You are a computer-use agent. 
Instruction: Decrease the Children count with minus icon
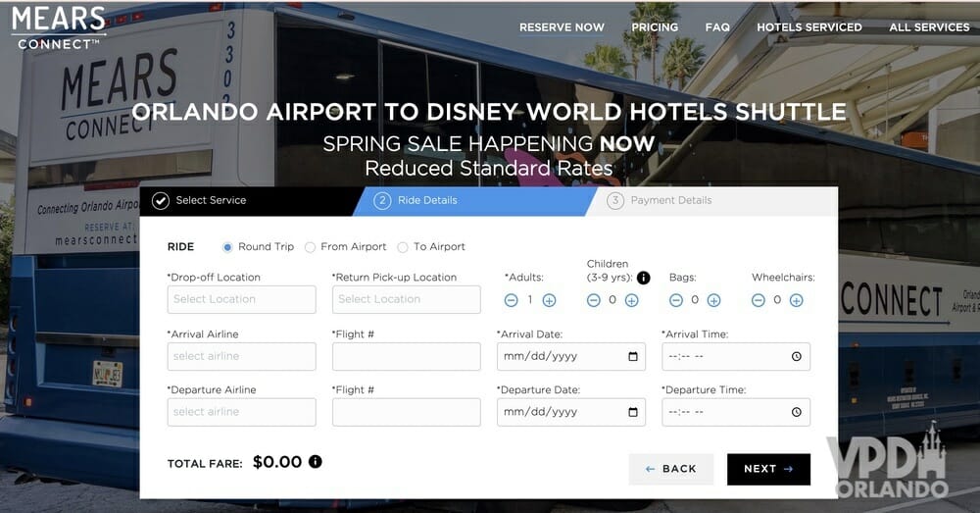pyautogui.click(x=594, y=300)
